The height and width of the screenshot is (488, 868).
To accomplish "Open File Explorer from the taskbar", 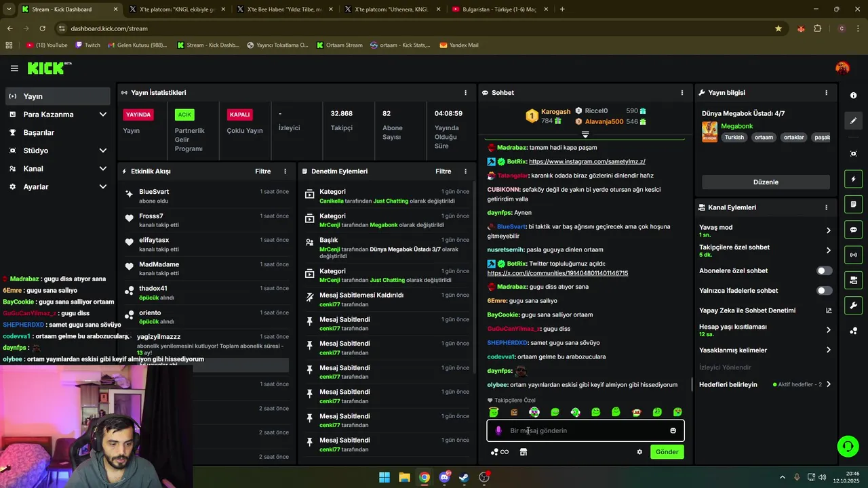I will coord(404,477).
